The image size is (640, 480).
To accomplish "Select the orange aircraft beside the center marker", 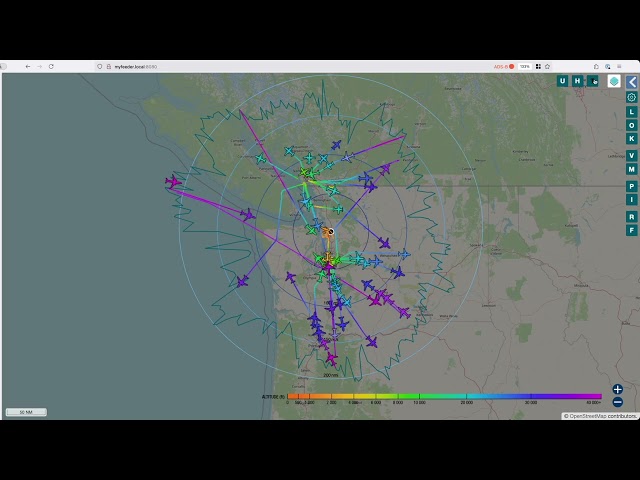I will tap(326, 233).
